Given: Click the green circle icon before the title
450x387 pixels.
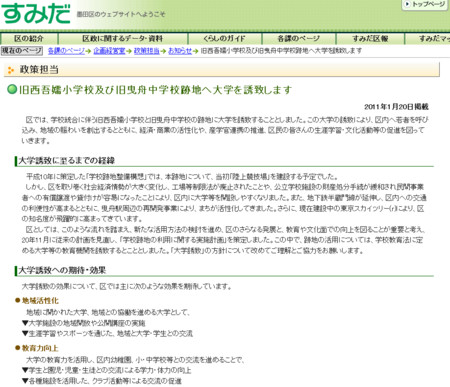Looking at the screenshot, I should pos(12,89).
